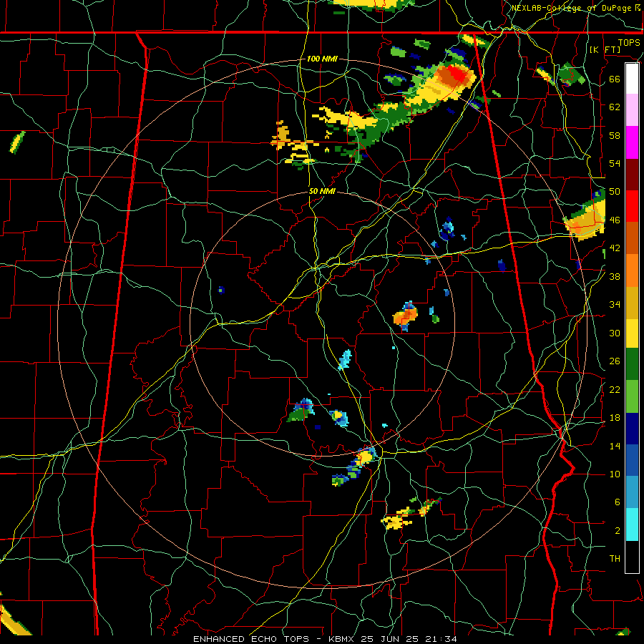Select the magenta swatch in the tops legend

[632, 142]
